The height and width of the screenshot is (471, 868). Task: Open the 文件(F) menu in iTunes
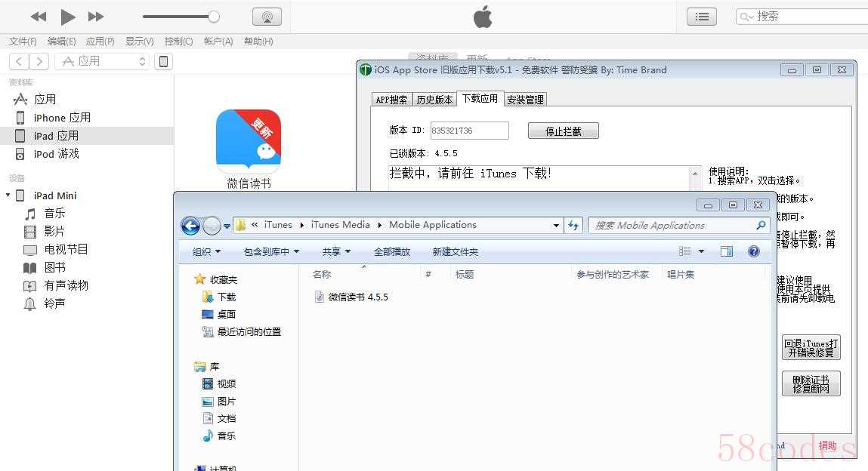tap(23, 42)
